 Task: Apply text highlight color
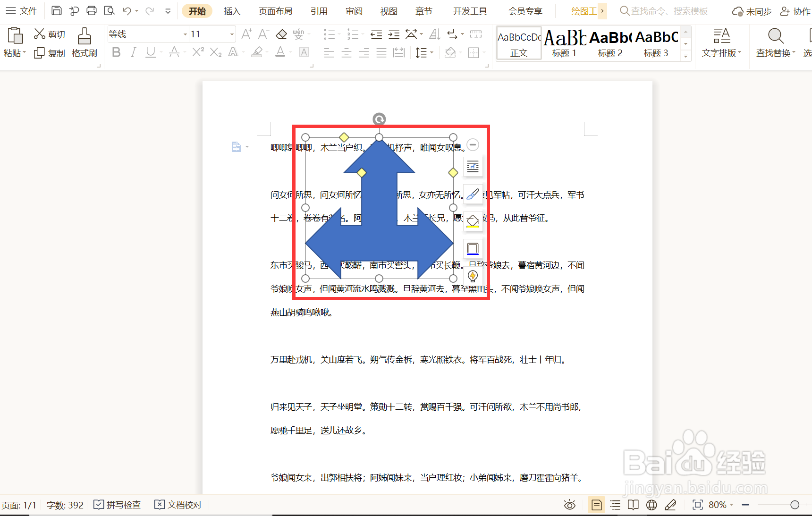pos(257,52)
